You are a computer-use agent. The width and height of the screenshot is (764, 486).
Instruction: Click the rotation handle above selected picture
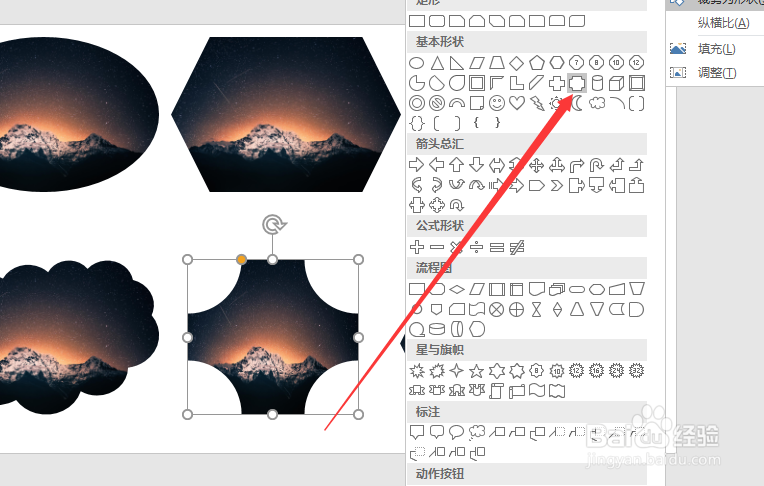pos(274,225)
